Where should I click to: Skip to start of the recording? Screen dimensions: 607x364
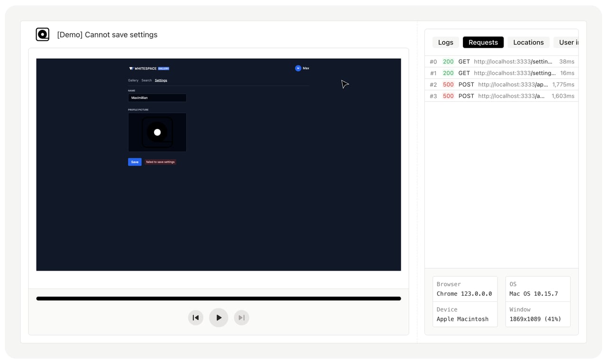tap(196, 318)
